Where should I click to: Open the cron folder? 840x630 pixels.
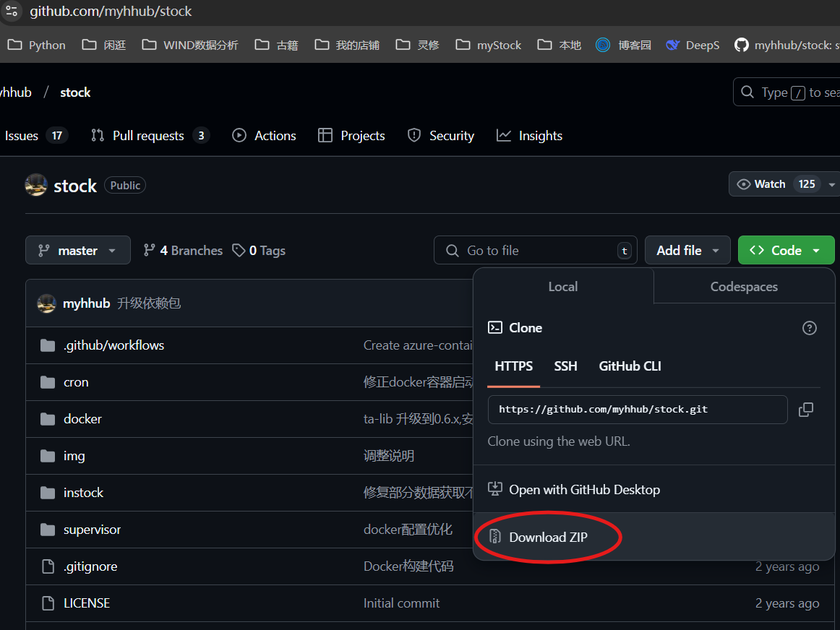click(x=75, y=382)
